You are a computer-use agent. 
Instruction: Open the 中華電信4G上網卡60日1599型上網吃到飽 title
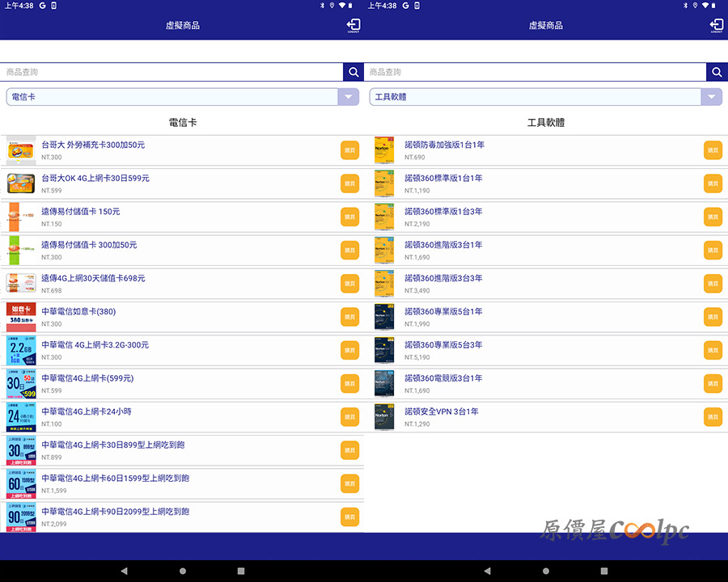[x=115, y=479]
